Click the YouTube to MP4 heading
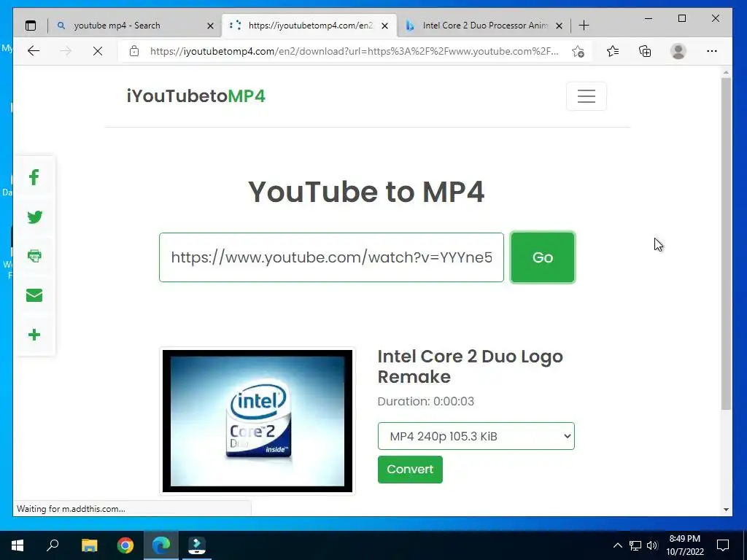This screenshot has width=747, height=560. (366, 192)
